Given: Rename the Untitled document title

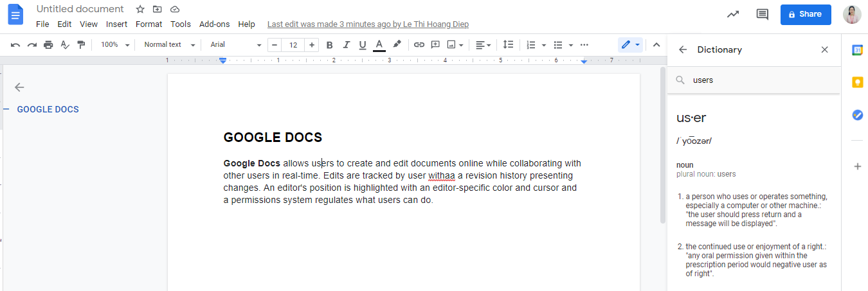Looking at the screenshot, I should [80, 9].
